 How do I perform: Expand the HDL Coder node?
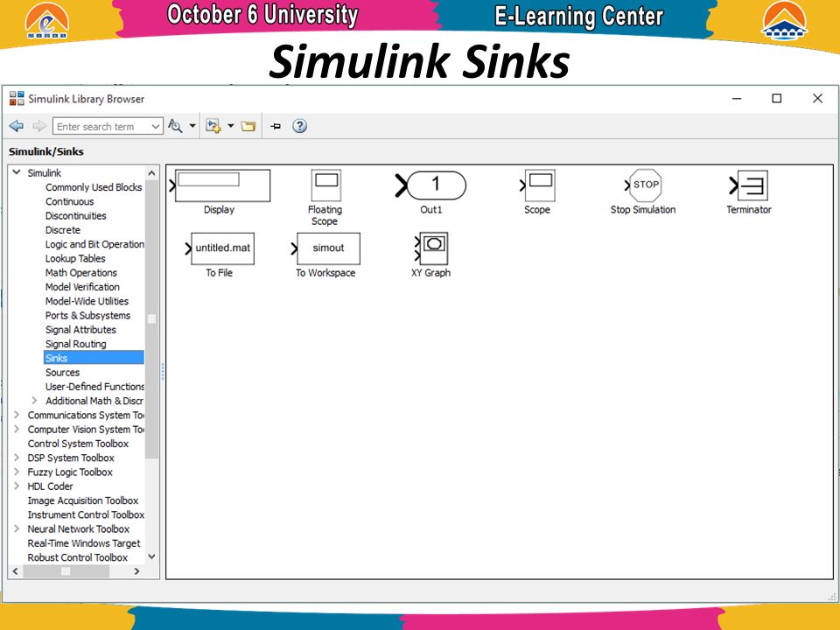17,486
